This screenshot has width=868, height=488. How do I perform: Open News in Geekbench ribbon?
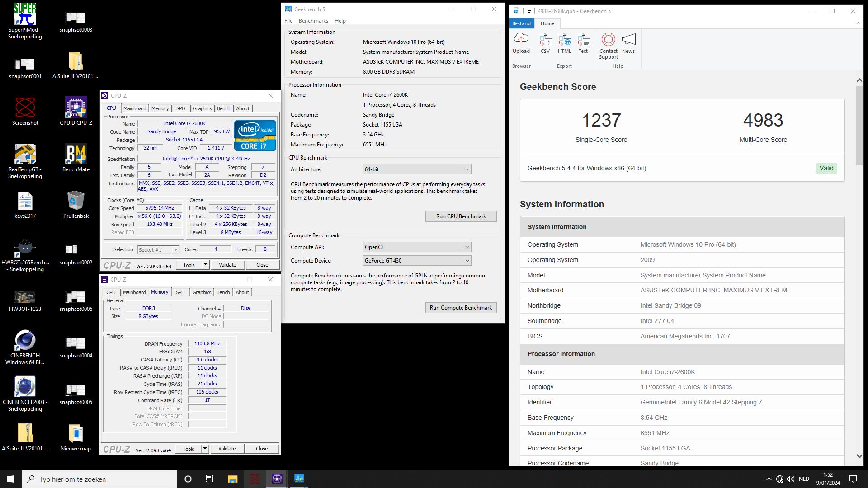coord(628,43)
